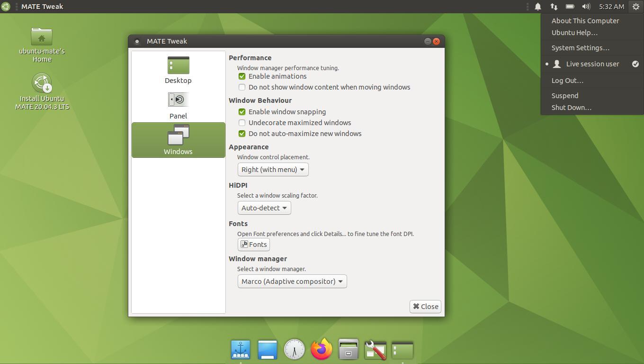Open the Caja file manager from the dock
Image resolution: width=644 pixels, height=364 pixels.
[348, 349]
